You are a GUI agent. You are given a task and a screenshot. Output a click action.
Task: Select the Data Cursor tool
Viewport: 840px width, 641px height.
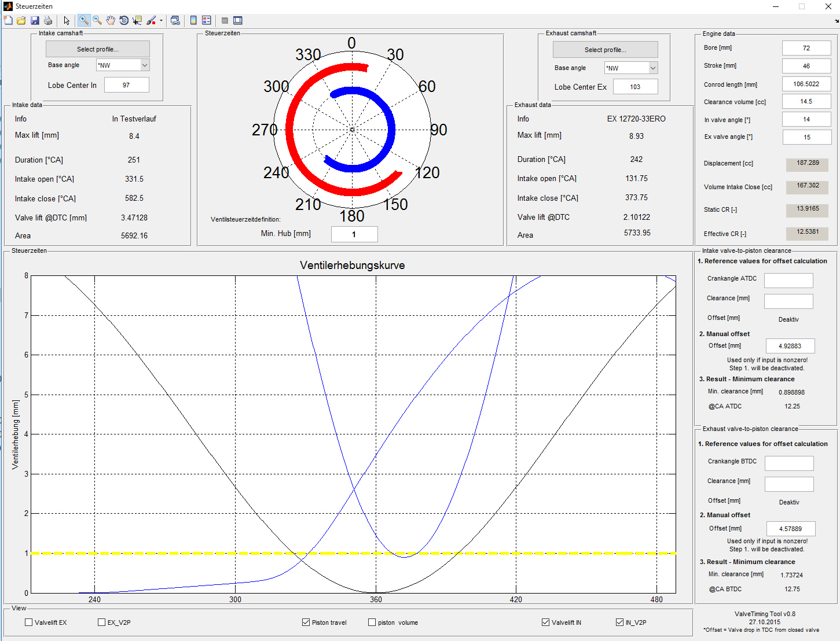click(x=137, y=21)
